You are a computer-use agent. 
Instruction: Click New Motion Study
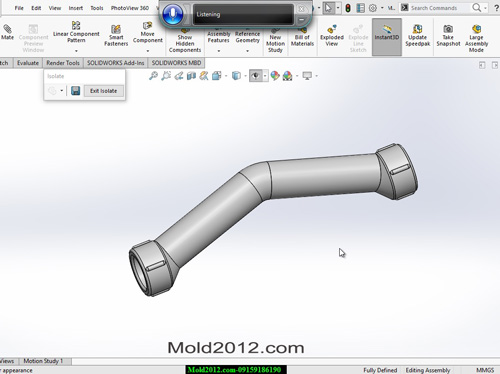(275, 41)
